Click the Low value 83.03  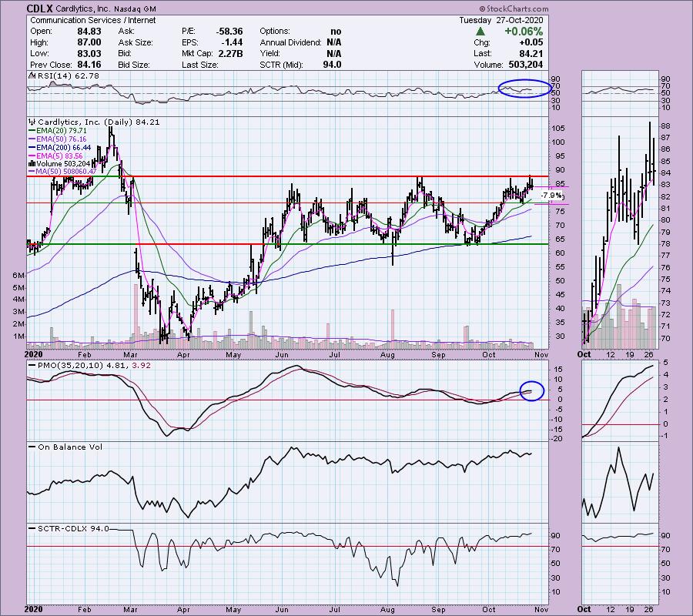point(89,53)
